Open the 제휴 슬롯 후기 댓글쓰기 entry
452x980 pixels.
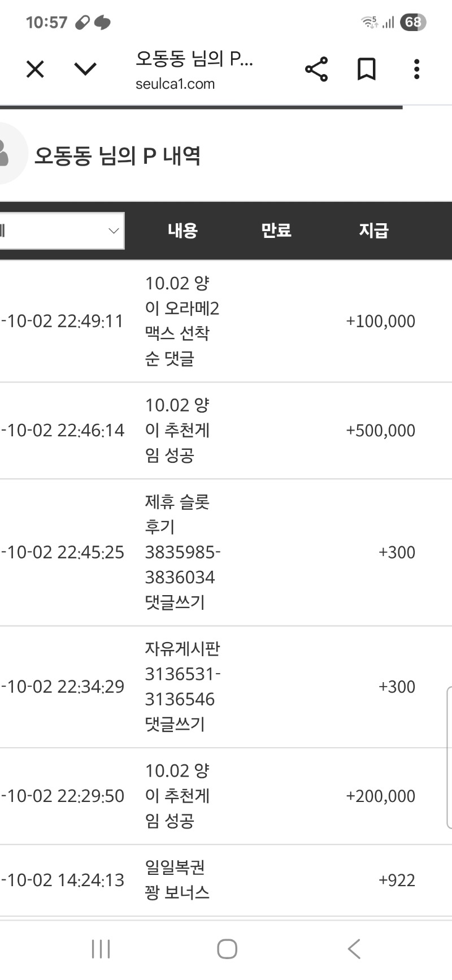[x=182, y=552]
